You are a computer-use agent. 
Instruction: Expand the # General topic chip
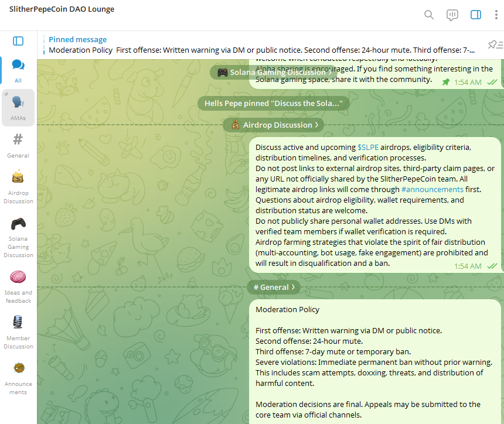(x=274, y=287)
